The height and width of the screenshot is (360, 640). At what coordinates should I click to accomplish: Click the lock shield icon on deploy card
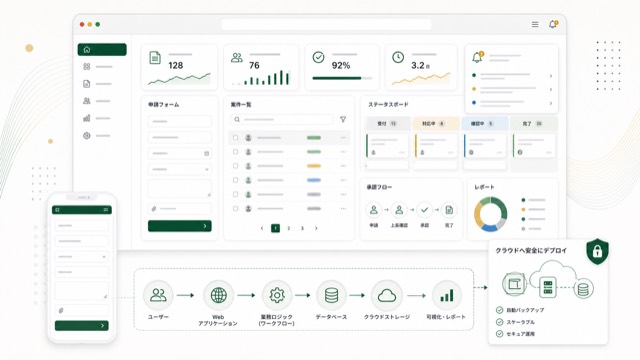(x=597, y=251)
